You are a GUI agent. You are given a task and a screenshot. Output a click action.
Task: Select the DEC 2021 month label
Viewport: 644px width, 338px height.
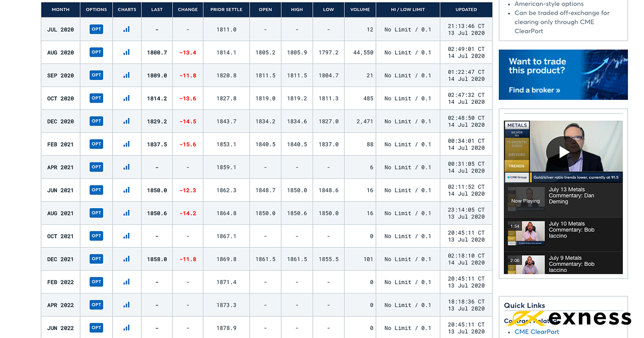[61, 259]
